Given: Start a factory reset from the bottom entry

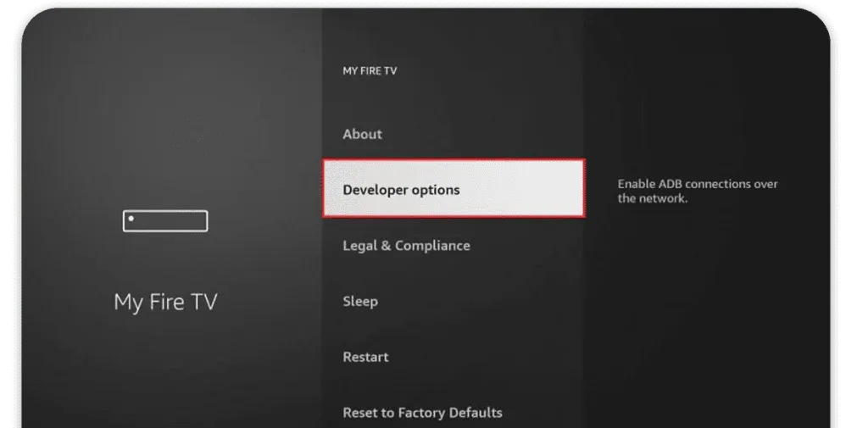Looking at the screenshot, I should (422, 413).
